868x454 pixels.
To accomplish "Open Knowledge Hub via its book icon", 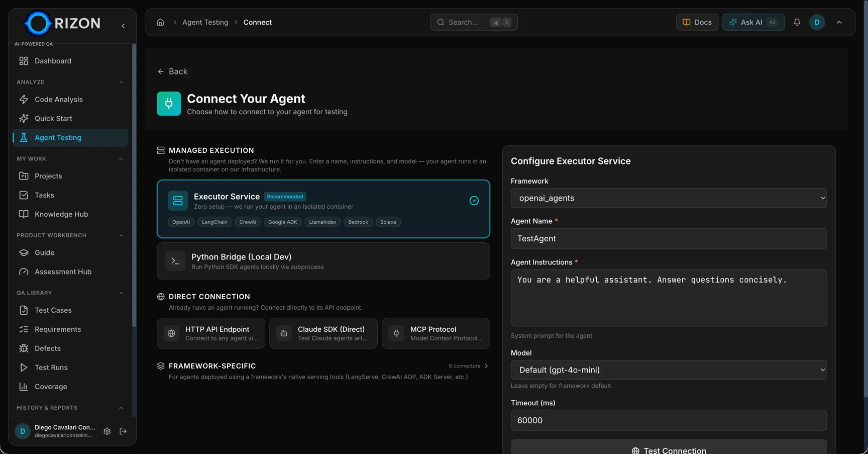I will click(x=24, y=214).
